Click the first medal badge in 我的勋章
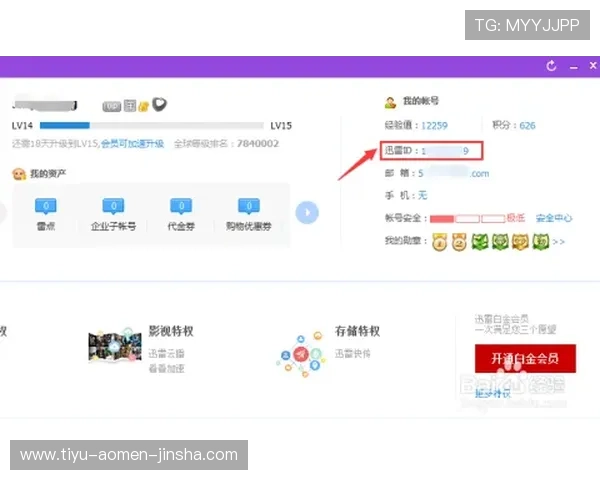The height and width of the screenshot is (480, 600). (x=438, y=241)
